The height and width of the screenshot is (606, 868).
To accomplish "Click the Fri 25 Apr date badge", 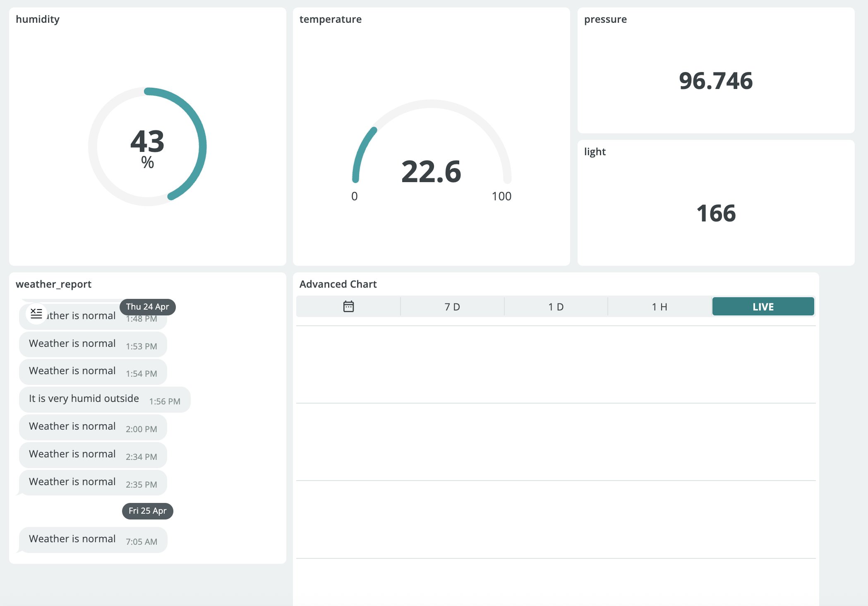I will point(147,511).
